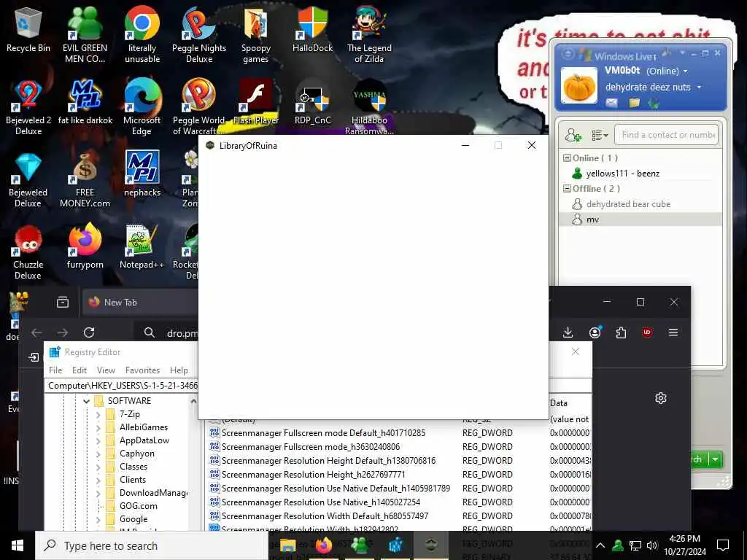Select GOG.com registry key
The height and width of the screenshot is (560, 747).
point(138,506)
